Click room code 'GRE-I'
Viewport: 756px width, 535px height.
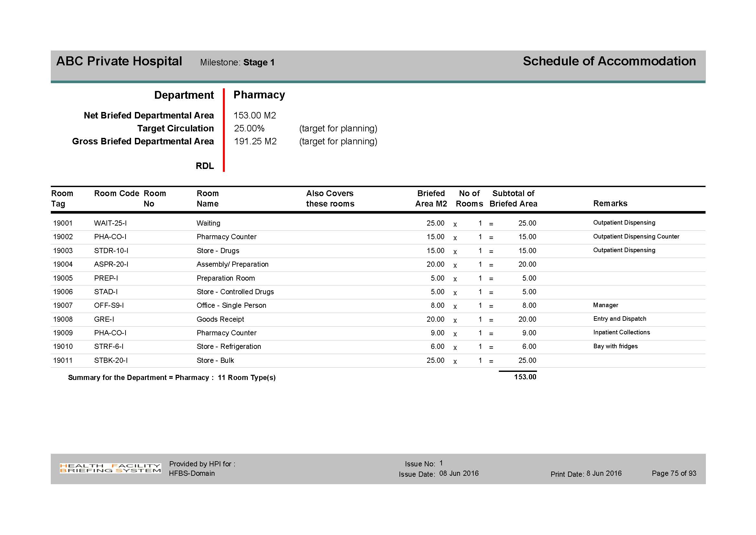(104, 319)
